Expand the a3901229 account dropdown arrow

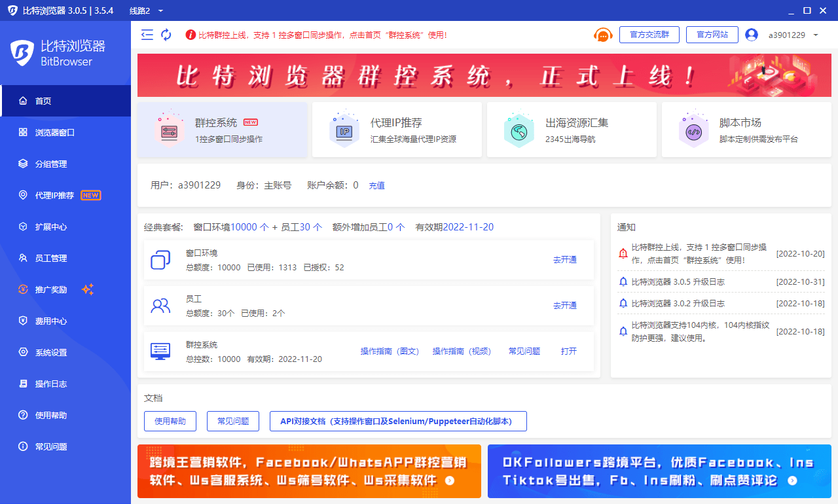coord(816,35)
